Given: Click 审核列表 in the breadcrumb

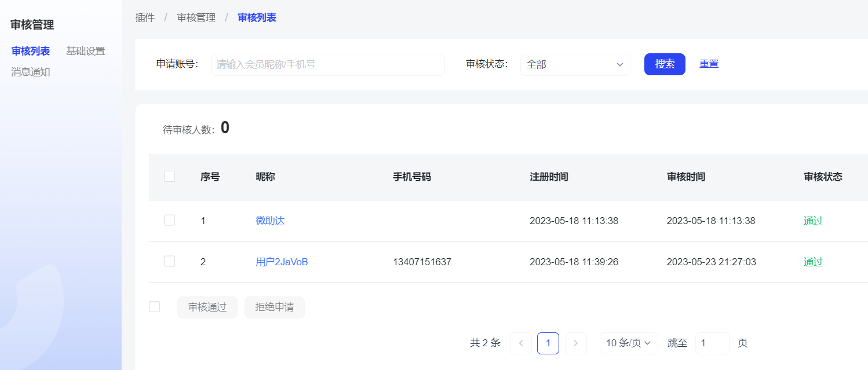Looking at the screenshot, I should (x=257, y=17).
